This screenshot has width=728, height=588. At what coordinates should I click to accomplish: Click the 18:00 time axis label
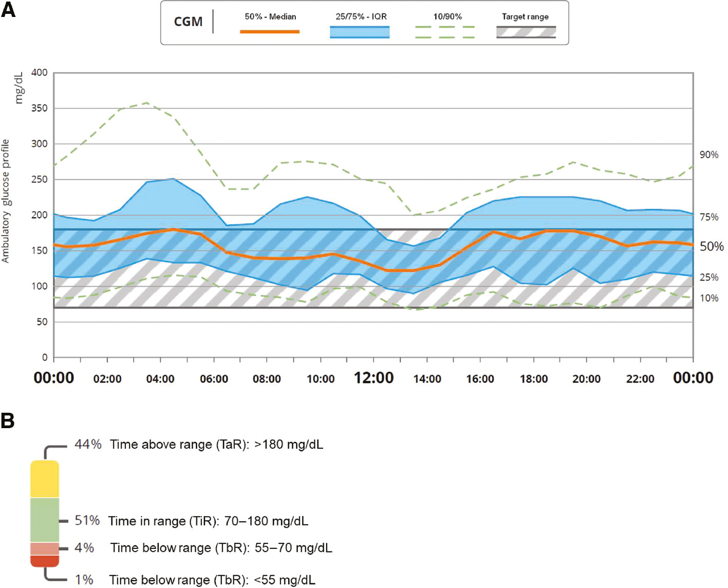pos(533,379)
